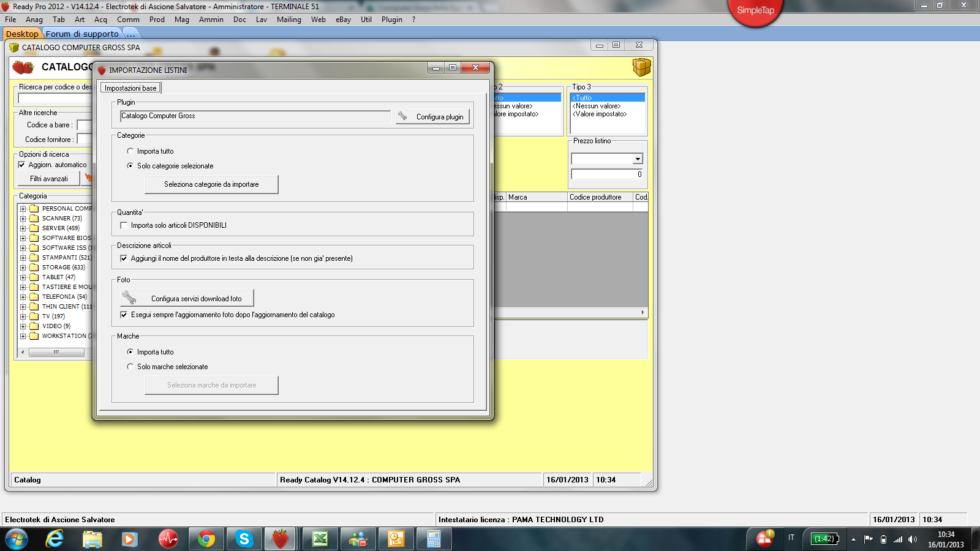Click Filtri avanzati button

coord(49,179)
